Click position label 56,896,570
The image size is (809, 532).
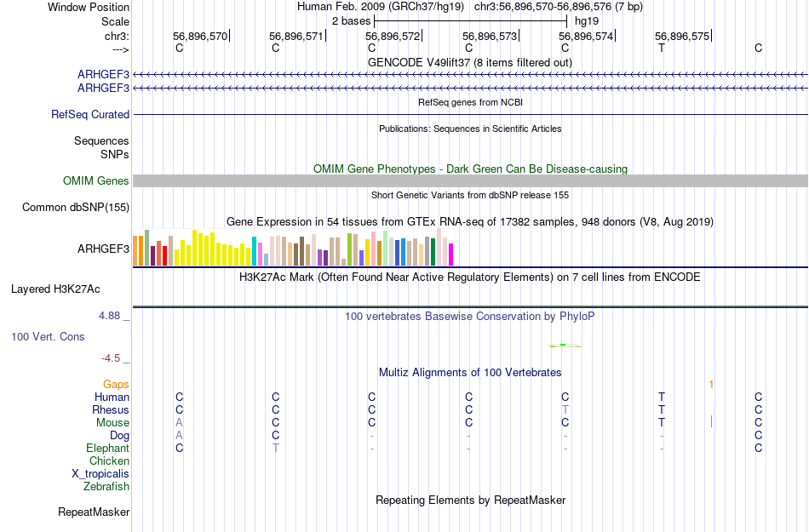(x=200, y=36)
